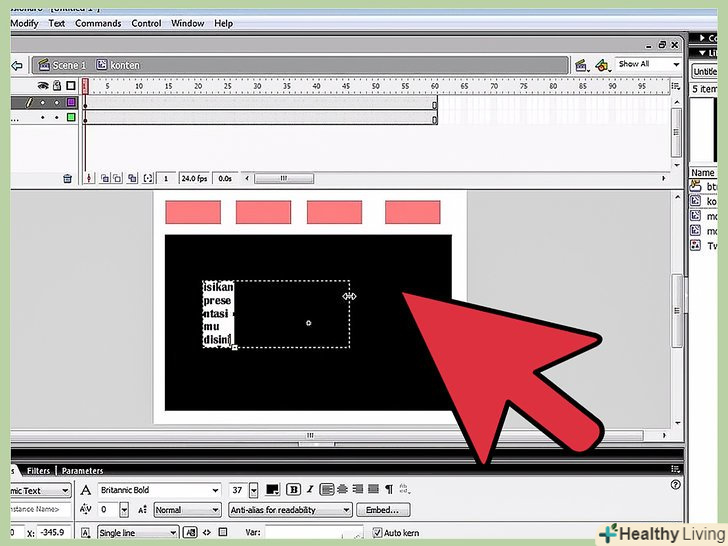
Task: Open the Commands menu
Action: 98,23
